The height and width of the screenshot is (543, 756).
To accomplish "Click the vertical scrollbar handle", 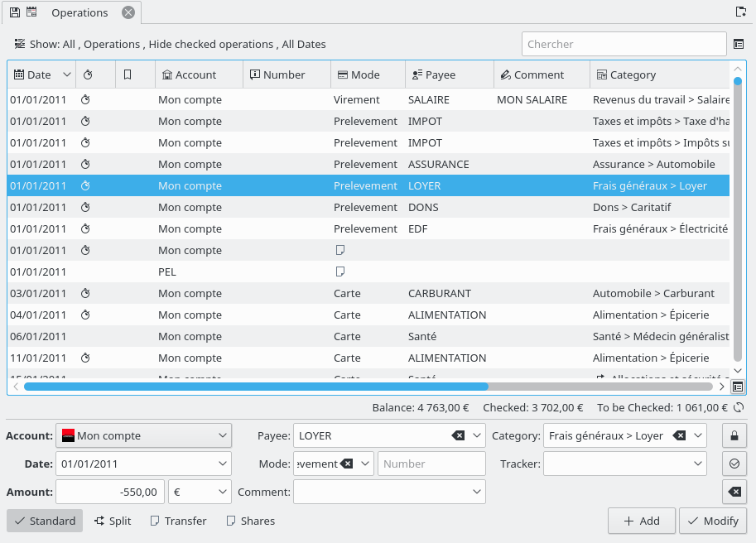I will point(737,81).
